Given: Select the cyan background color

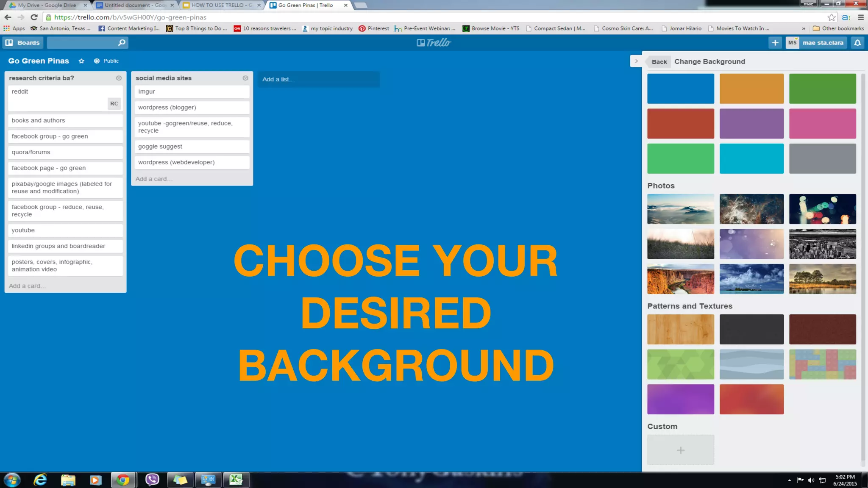Looking at the screenshot, I should coord(751,158).
